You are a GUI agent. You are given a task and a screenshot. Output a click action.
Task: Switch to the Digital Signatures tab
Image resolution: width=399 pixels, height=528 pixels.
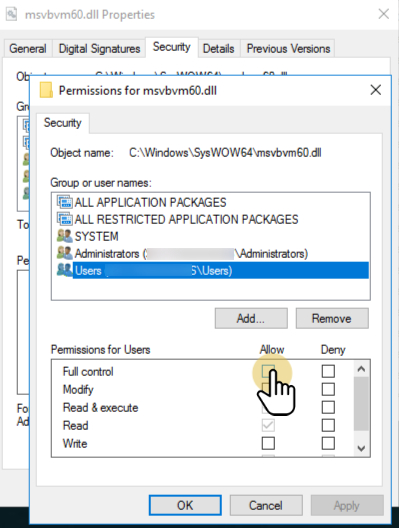(x=99, y=48)
